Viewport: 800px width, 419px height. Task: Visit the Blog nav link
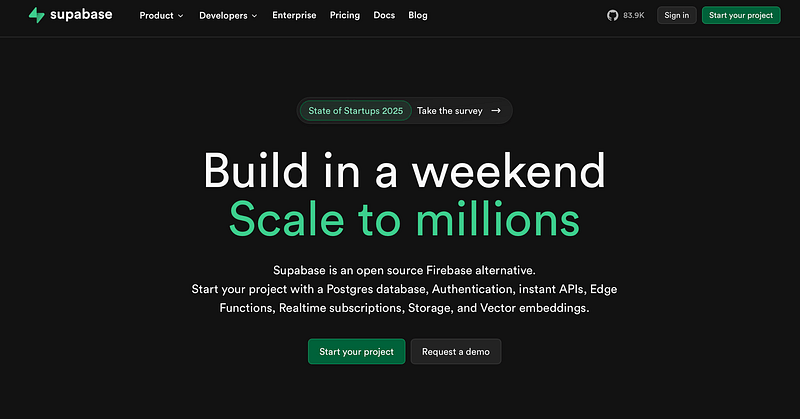click(x=418, y=15)
